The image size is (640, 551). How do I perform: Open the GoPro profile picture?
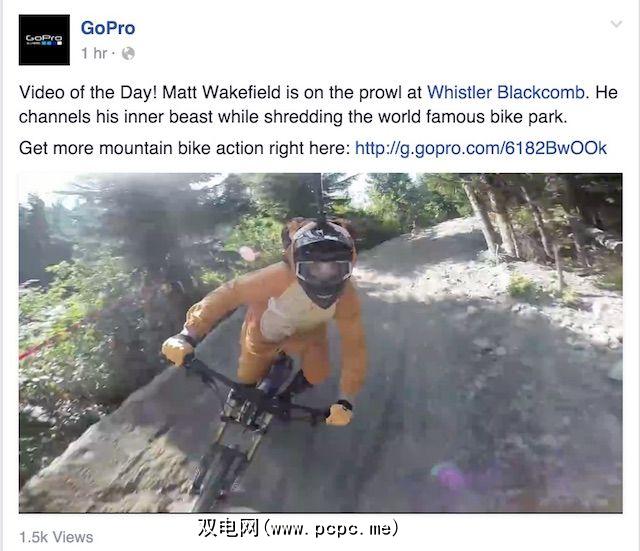coord(44,40)
